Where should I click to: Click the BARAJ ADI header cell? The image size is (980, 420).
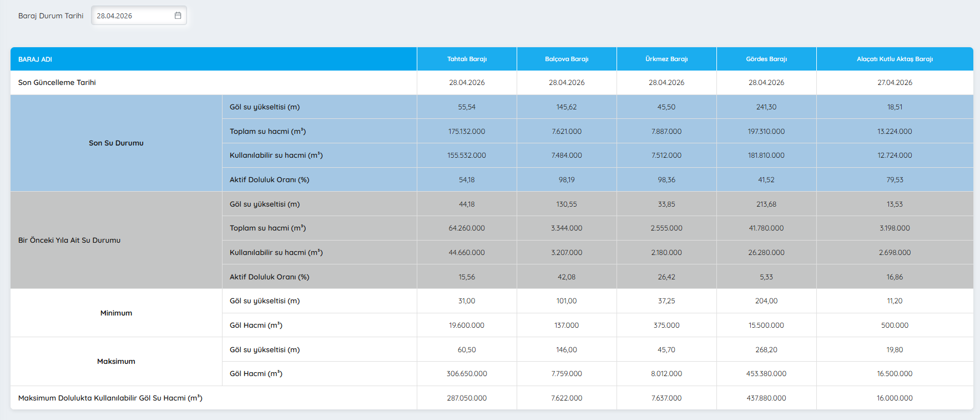pyautogui.click(x=35, y=59)
